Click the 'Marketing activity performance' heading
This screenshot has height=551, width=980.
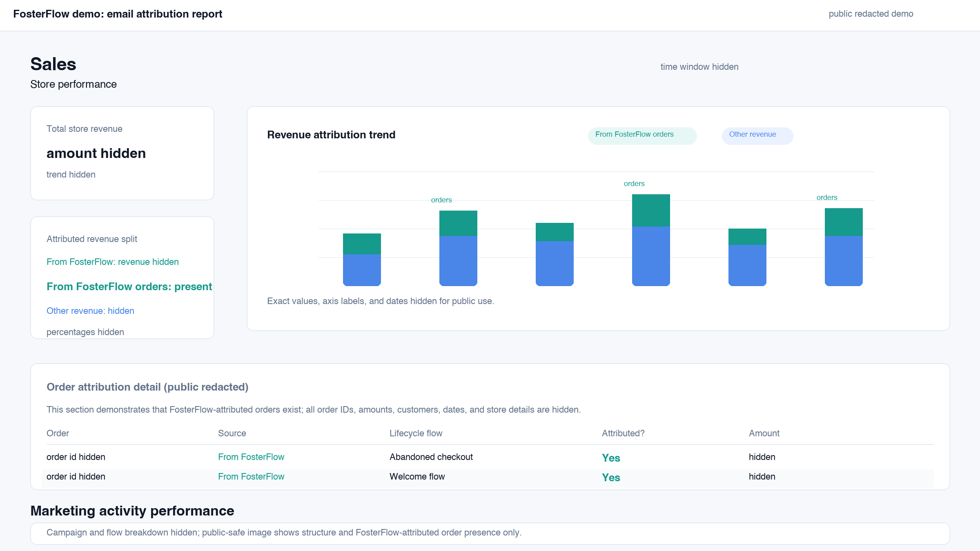[132, 511]
